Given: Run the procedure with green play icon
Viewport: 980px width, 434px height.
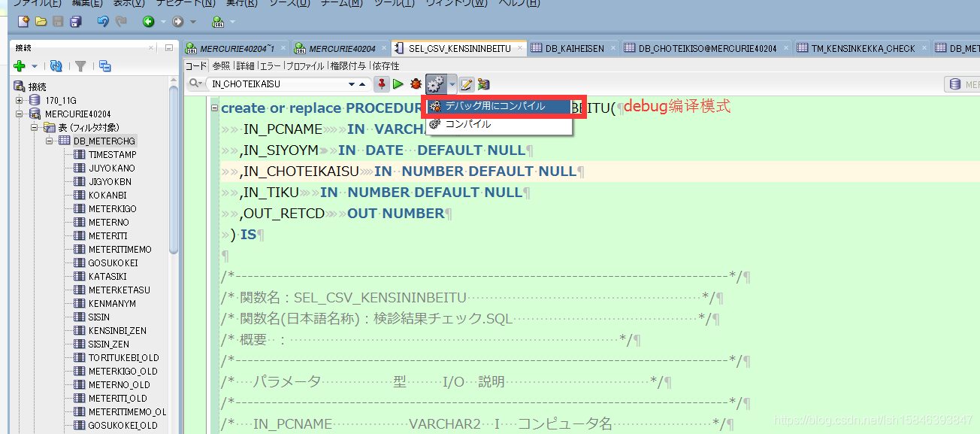Looking at the screenshot, I should coord(398,83).
